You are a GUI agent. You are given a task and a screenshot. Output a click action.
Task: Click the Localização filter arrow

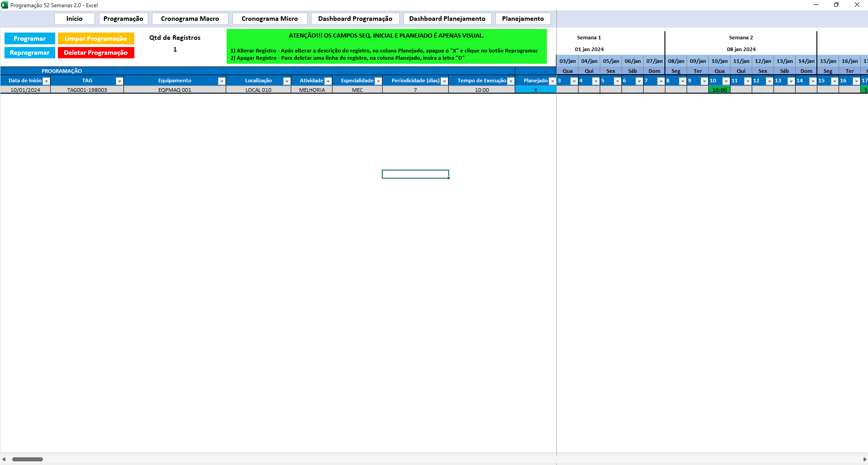click(x=287, y=81)
